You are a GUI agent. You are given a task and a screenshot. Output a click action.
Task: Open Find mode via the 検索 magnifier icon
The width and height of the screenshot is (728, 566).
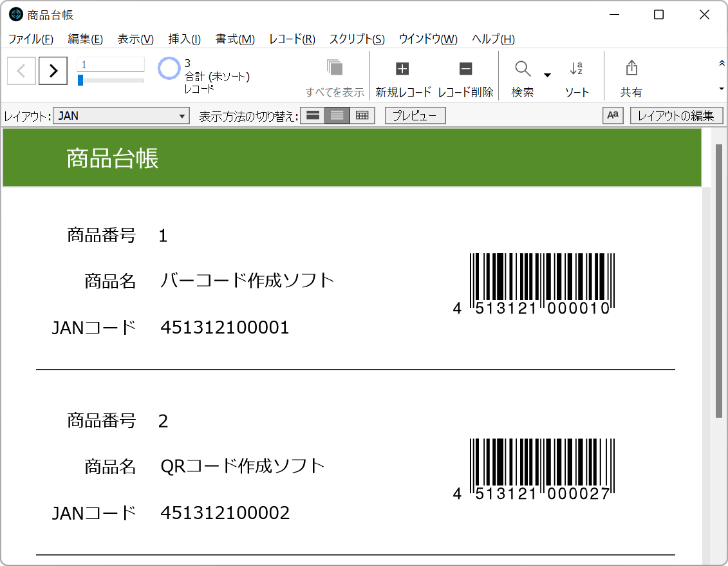(x=521, y=68)
